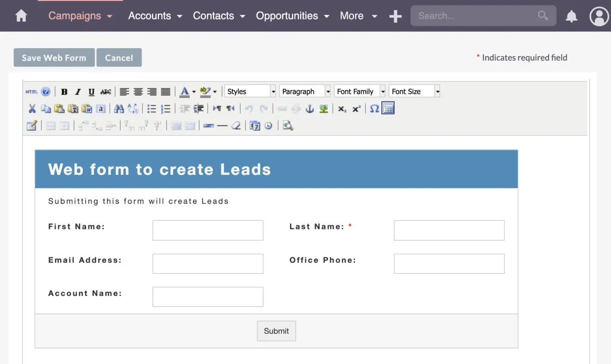Click the eraser remove formatting icon
The width and height of the screenshot is (611, 364).
coord(236,126)
